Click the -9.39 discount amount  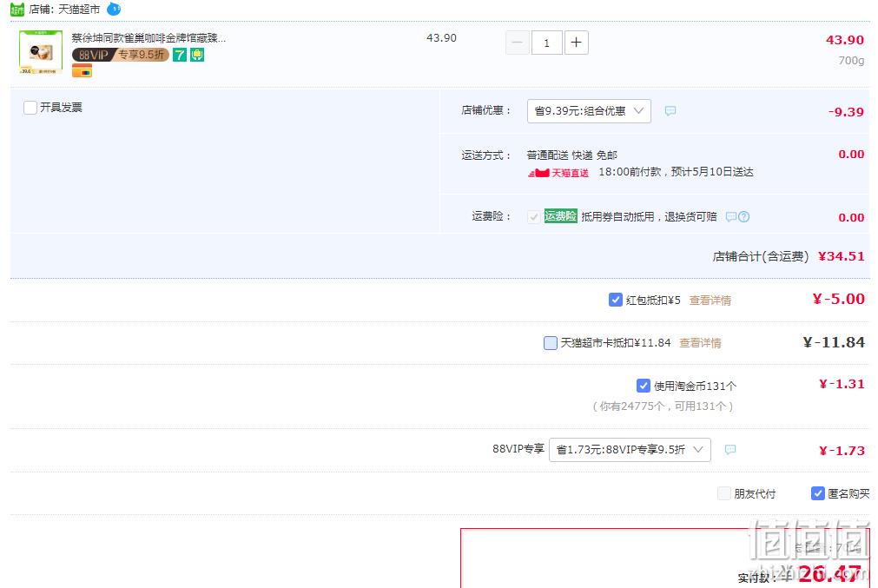click(846, 112)
